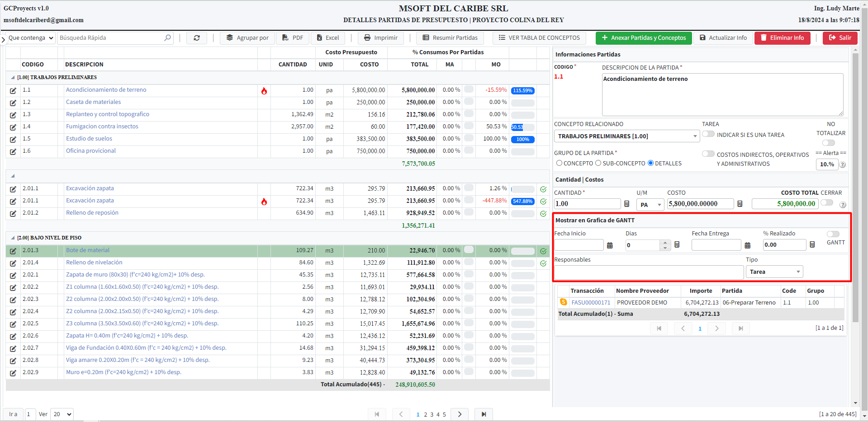
Task: Open the Concepto Relacionado dropdown
Action: click(626, 136)
